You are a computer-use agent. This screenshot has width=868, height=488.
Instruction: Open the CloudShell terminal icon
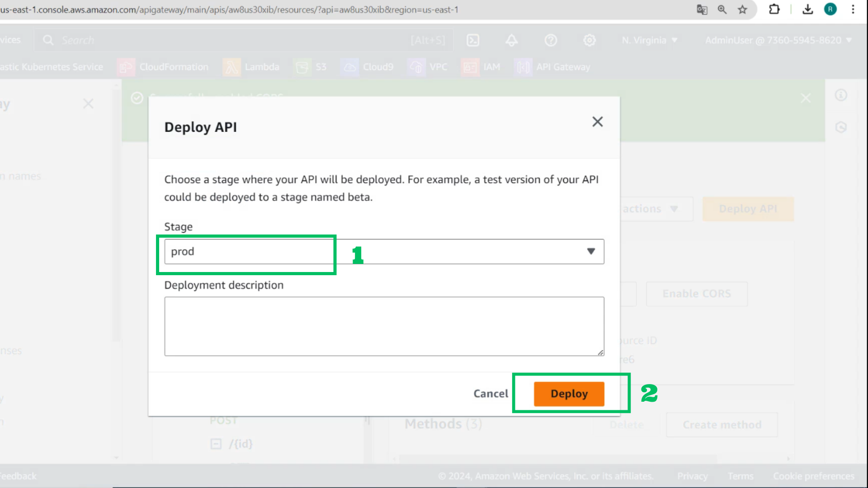click(x=473, y=40)
